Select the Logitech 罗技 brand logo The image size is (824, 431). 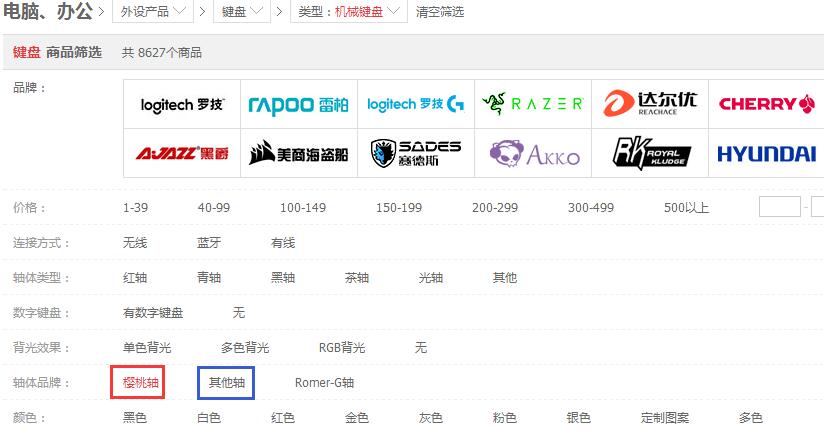click(x=182, y=104)
